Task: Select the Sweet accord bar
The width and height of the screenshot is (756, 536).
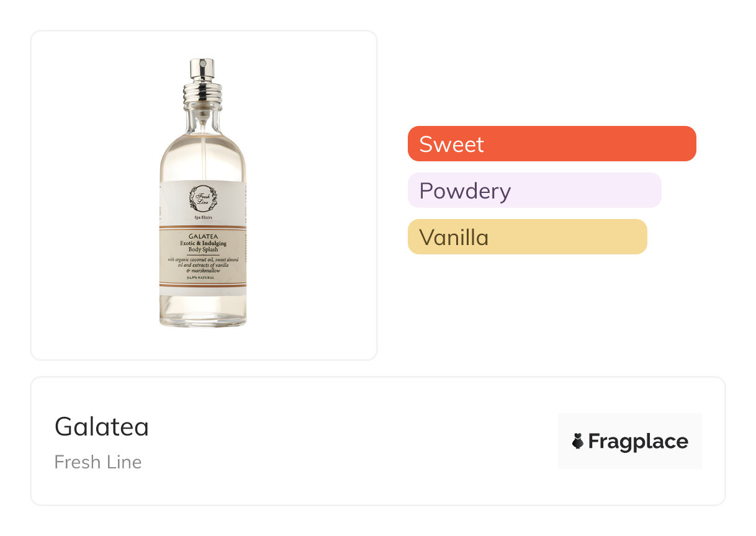Action: click(x=552, y=144)
